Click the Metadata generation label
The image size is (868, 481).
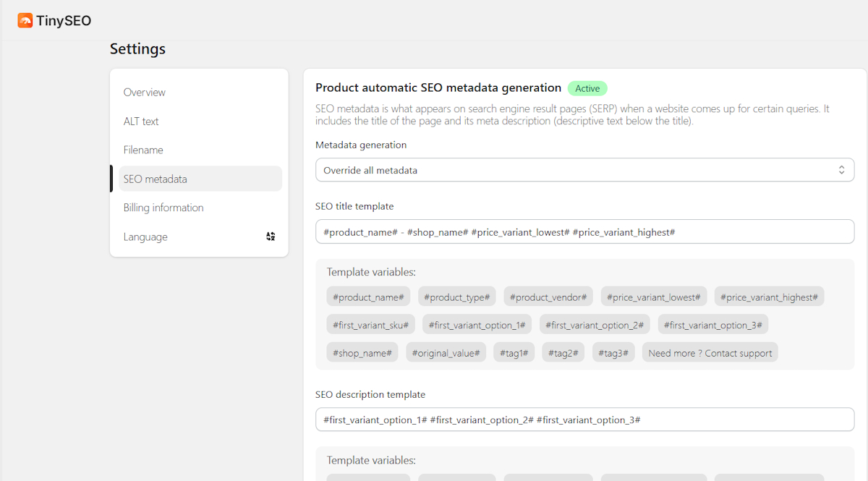coord(361,145)
